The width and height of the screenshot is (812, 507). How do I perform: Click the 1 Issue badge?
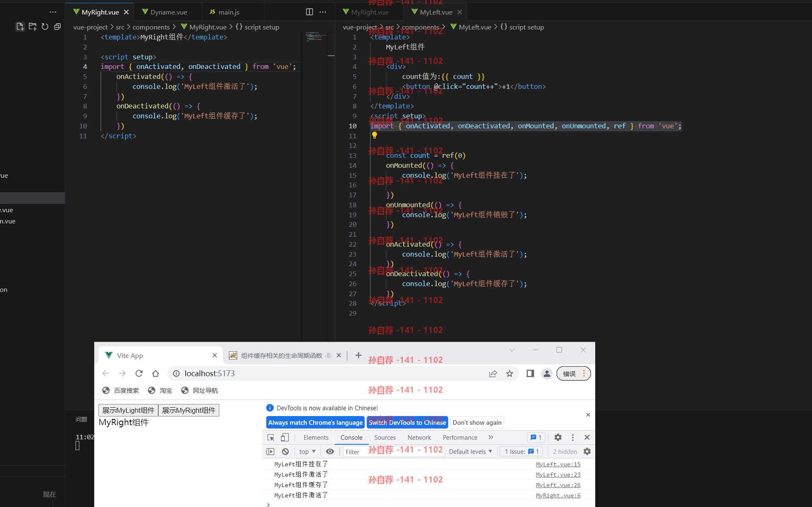[522, 451]
